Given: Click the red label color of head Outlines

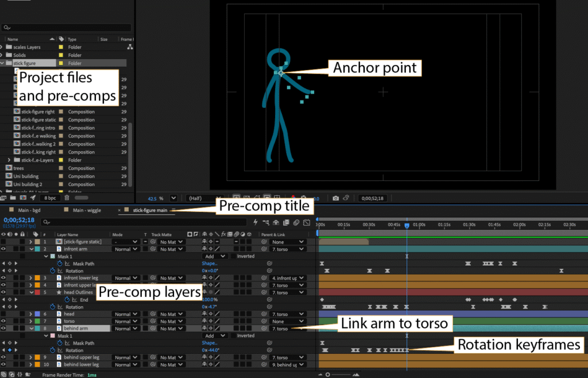Looking at the screenshot, I should (x=37, y=292).
